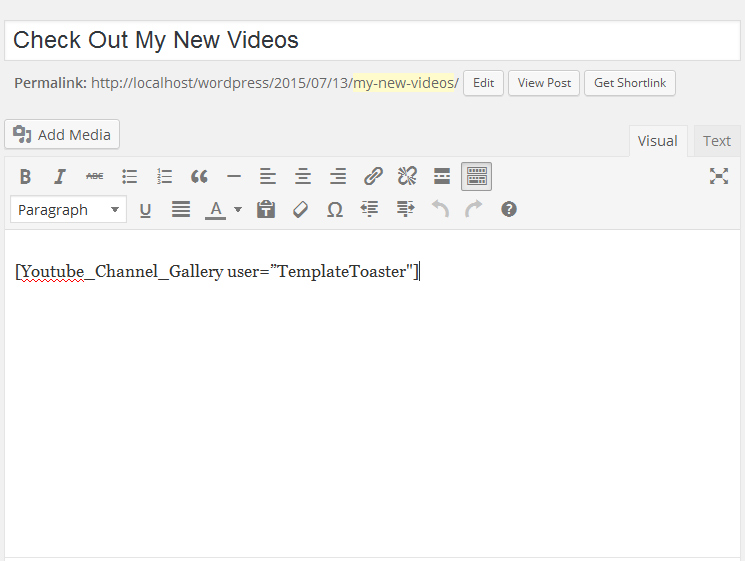Insert a blockquote
Screen dimensions: 745x561
click(199, 177)
